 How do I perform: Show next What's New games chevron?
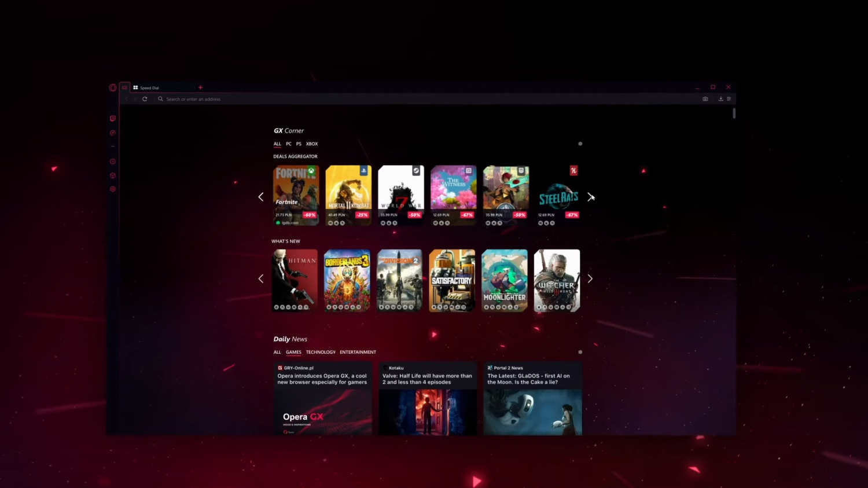[590, 278]
